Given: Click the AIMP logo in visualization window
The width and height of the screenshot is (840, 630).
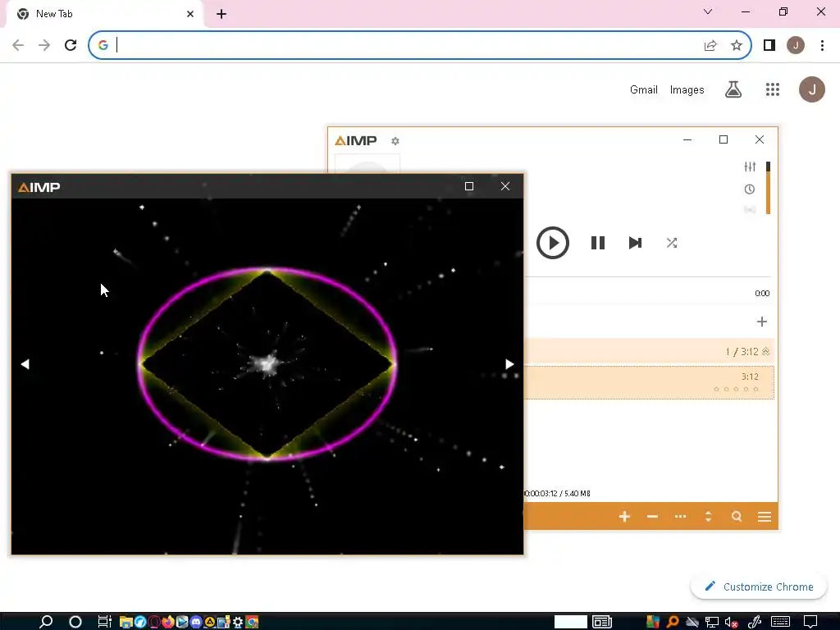Looking at the screenshot, I should [x=39, y=187].
